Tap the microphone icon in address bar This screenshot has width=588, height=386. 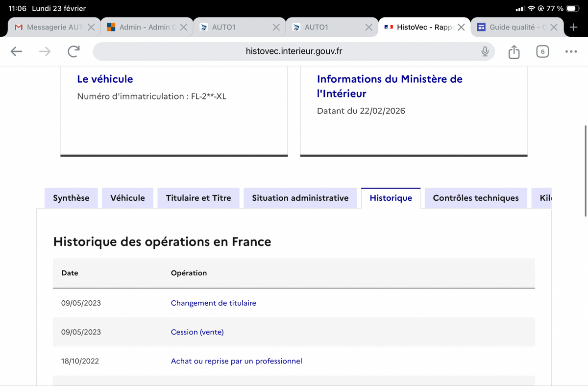point(485,51)
